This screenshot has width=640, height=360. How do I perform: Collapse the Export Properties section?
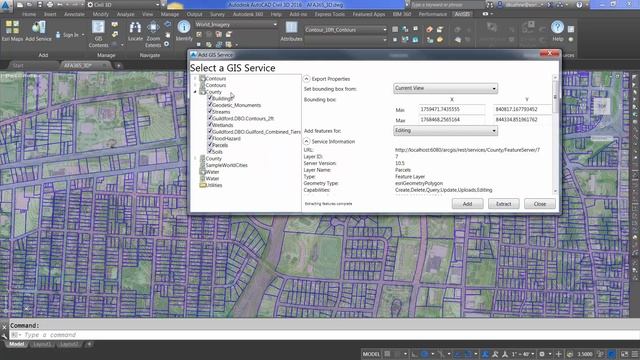[x=307, y=79]
